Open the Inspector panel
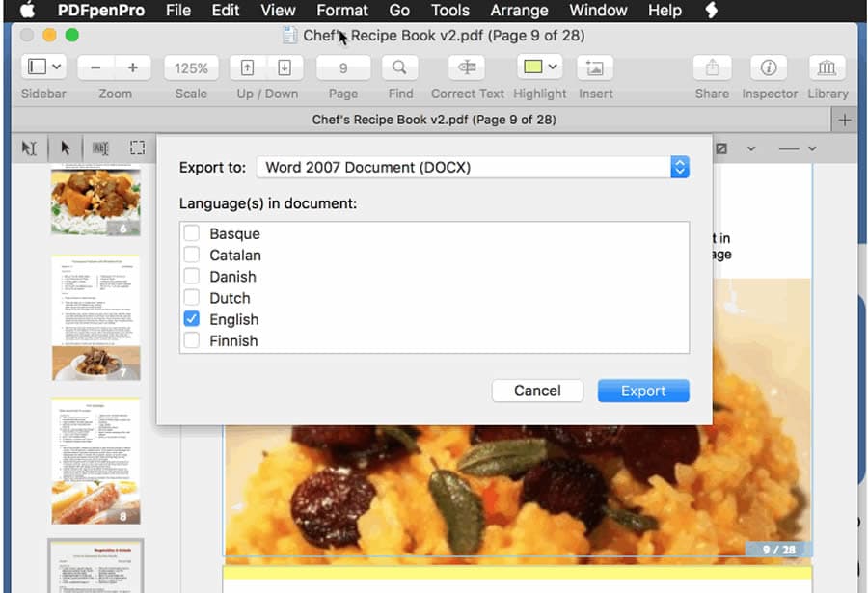The height and width of the screenshot is (593, 868). click(x=769, y=67)
